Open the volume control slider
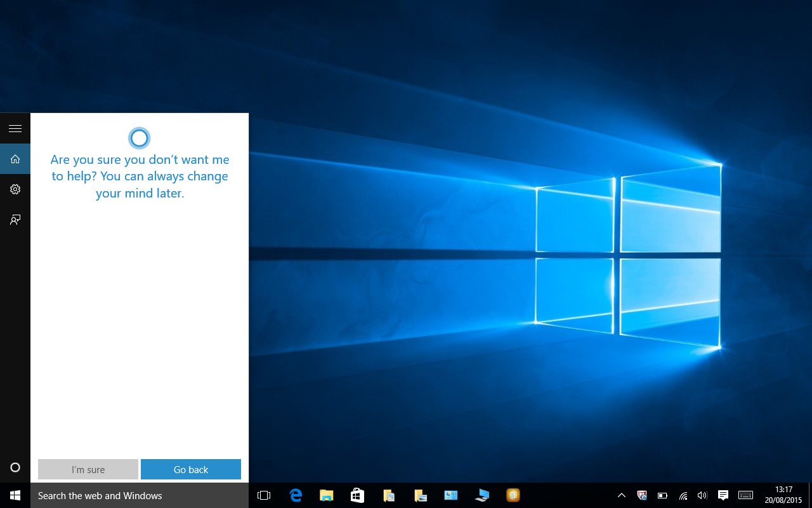 click(x=702, y=495)
